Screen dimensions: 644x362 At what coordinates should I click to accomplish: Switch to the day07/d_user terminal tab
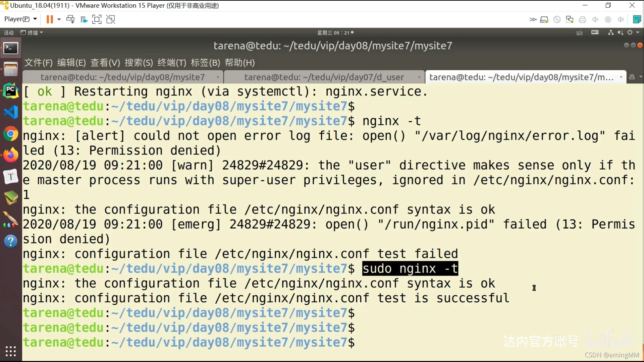click(324, 77)
